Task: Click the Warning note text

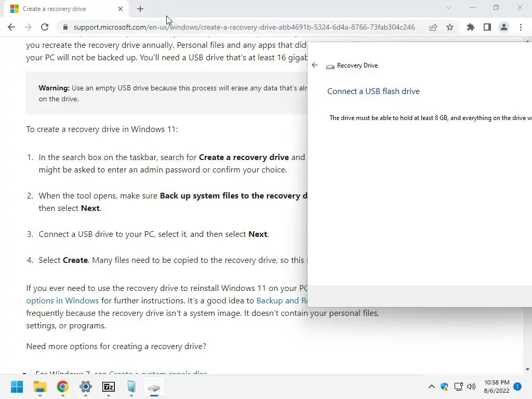Action: (173, 94)
